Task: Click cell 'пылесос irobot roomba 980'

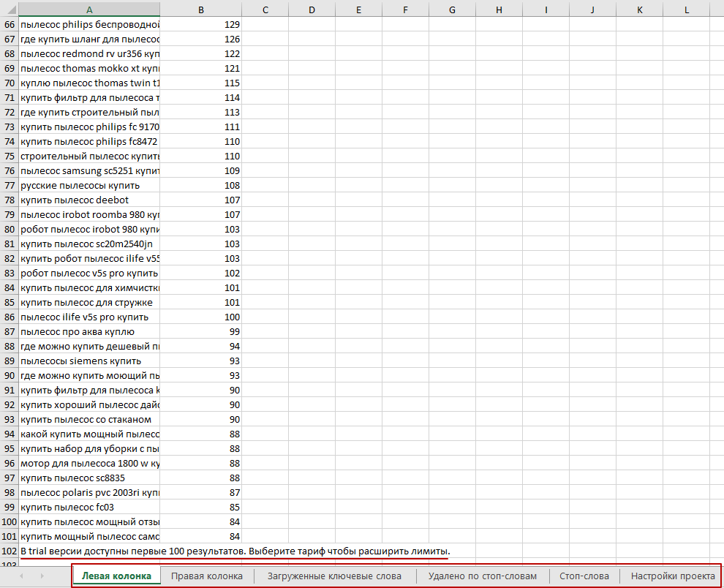Action: tap(89, 215)
